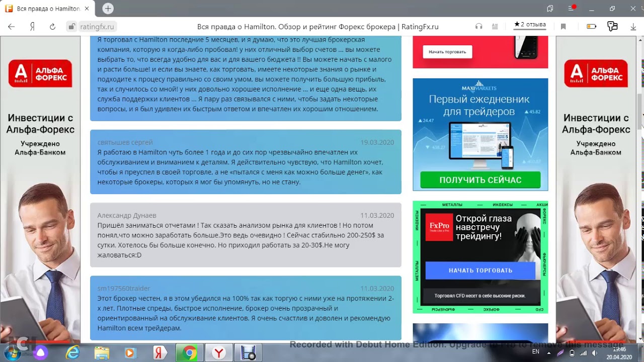Switch to Google Chrome in taskbar
The height and width of the screenshot is (362, 644).
click(190, 353)
